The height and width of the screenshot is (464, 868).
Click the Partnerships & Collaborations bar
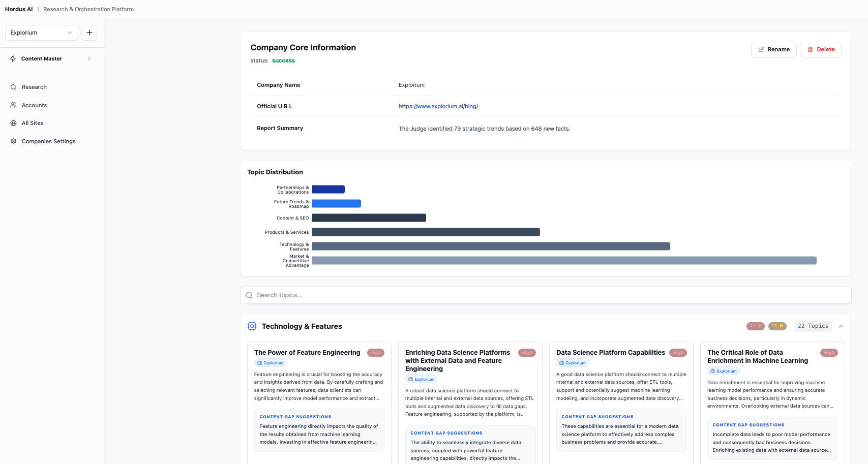tap(328, 190)
